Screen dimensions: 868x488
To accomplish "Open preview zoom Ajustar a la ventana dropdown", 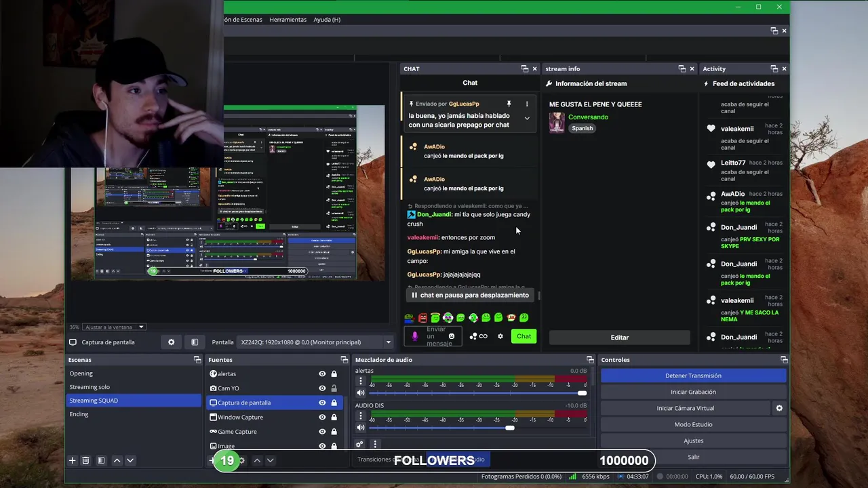I will point(116,327).
